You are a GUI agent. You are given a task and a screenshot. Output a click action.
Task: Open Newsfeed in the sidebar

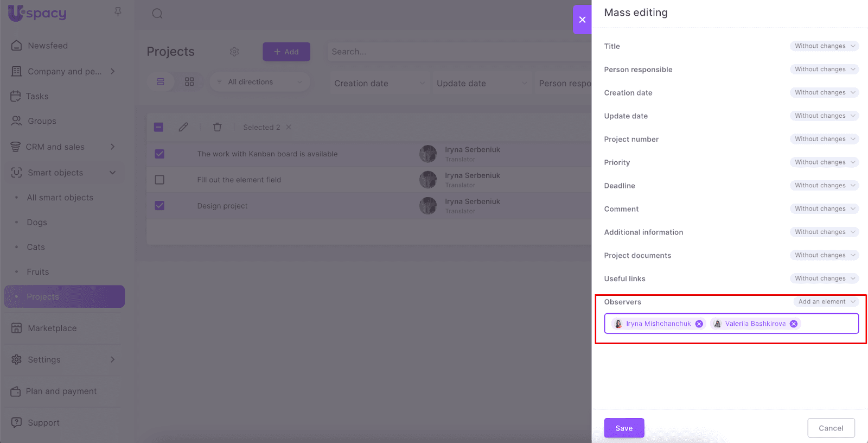click(x=48, y=46)
